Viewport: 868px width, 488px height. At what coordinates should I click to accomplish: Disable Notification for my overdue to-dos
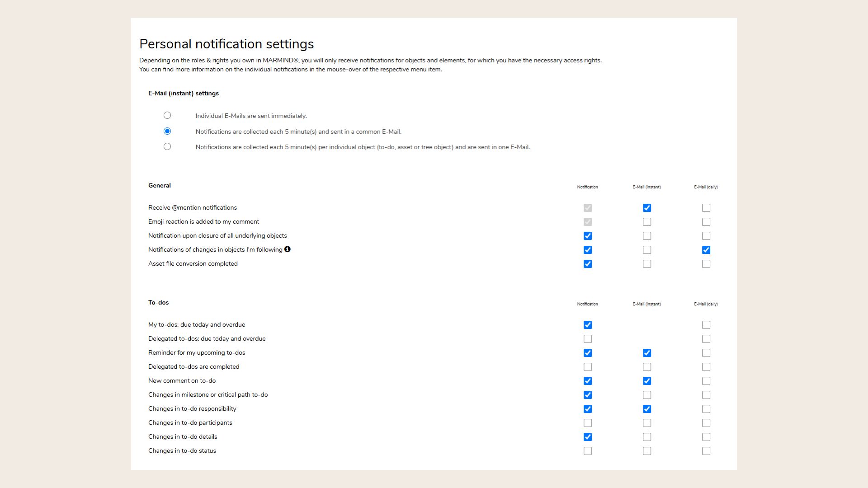[x=588, y=325]
